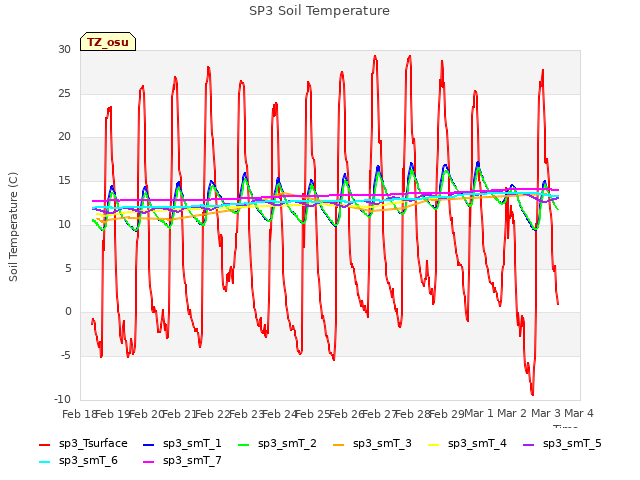Toggle sp3_smT_6 legend entry
This screenshot has width=640, height=480.
coord(78,461)
